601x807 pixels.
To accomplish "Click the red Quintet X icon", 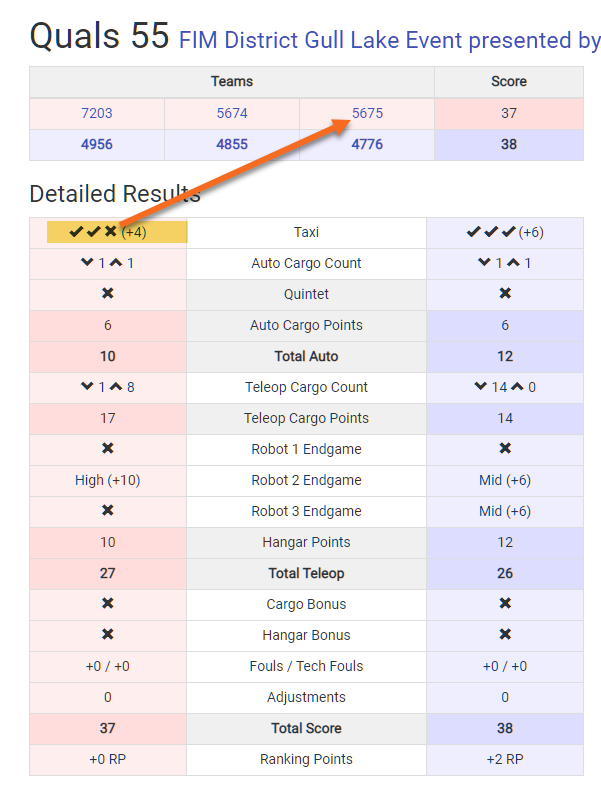I will (108, 293).
